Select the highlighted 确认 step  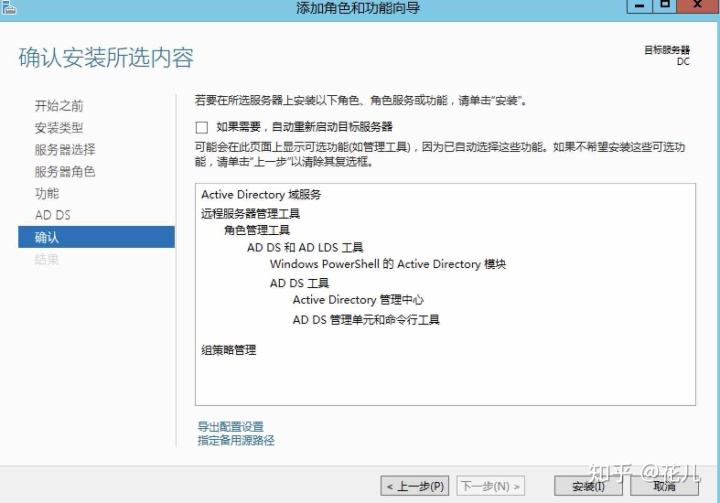pyautogui.click(x=96, y=237)
